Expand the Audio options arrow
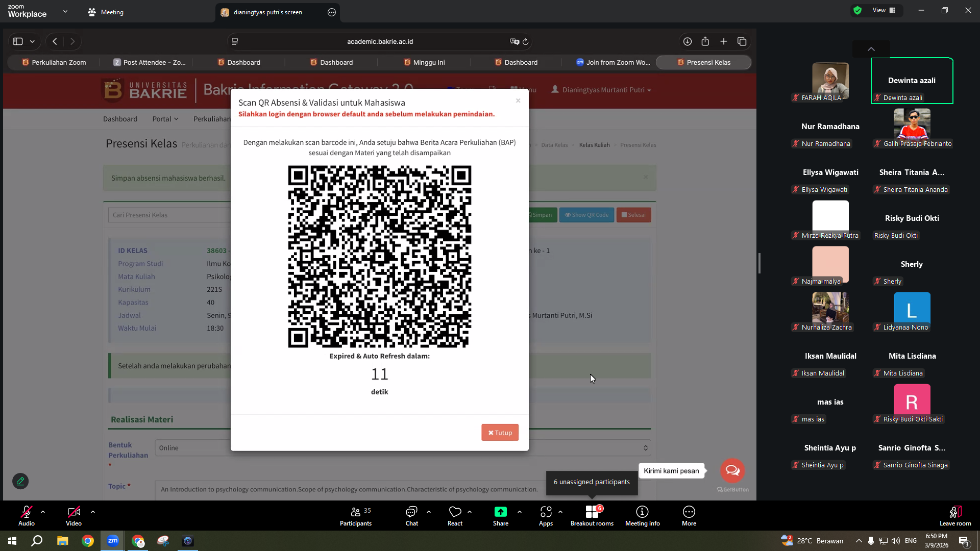 (x=43, y=512)
